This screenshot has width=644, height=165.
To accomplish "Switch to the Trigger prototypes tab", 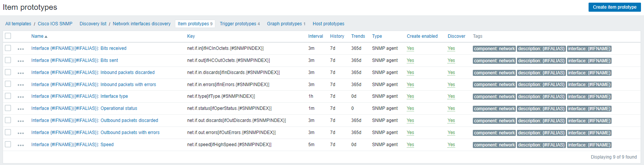I will coord(238,24).
